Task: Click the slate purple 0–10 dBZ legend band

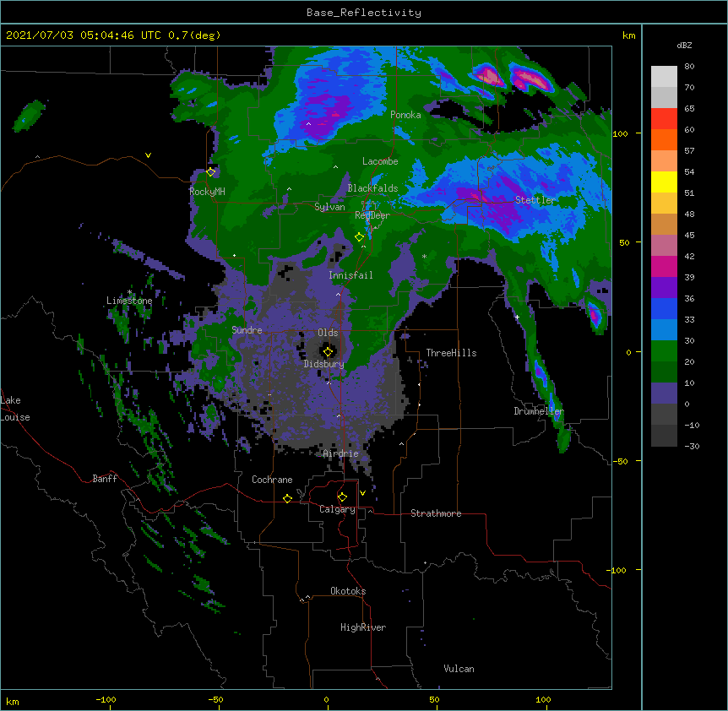Action: click(664, 393)
